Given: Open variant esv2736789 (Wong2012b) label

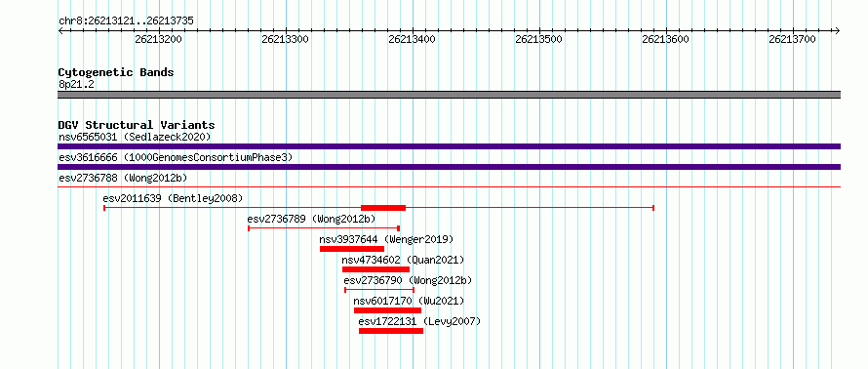Looking at the screenshot, I should [x=311, y=219].
